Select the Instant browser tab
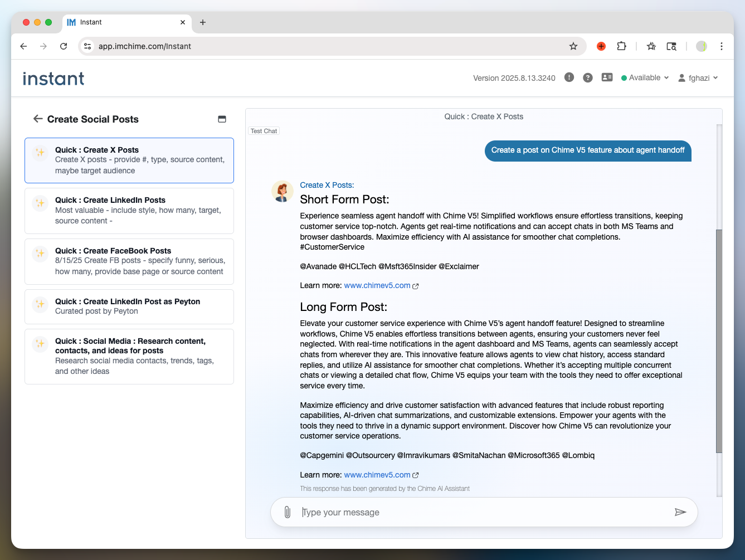Viewport: 745px width, 560px height. [x=126, y=22]
